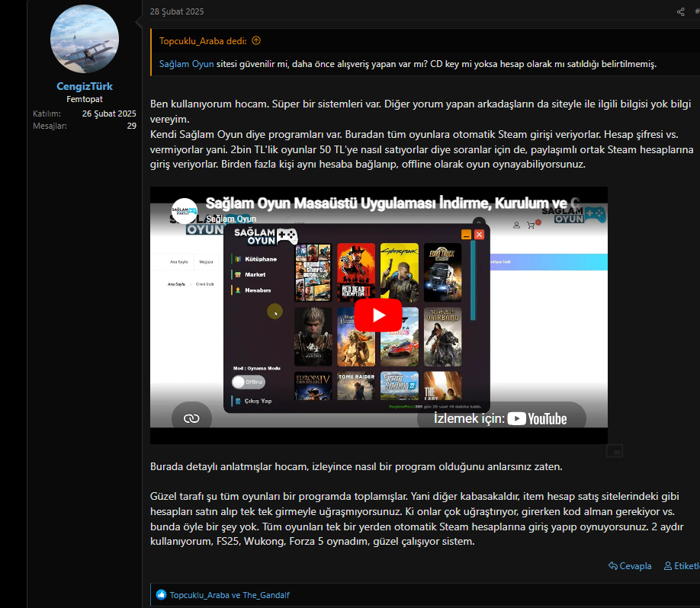
Task: Click the Etiketle tag button
Action: [x=682, y=565]
